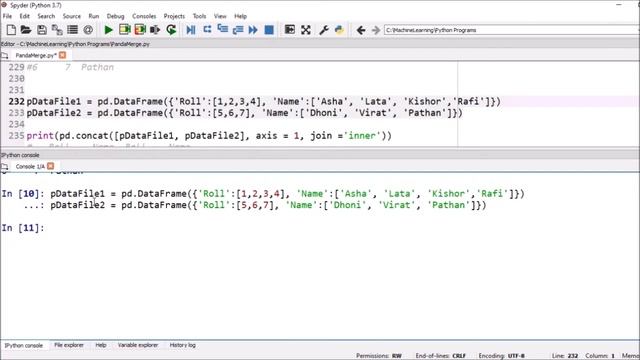Click End-of-lines CRLF status entry
640x360 pixels.
pos(440,356)
